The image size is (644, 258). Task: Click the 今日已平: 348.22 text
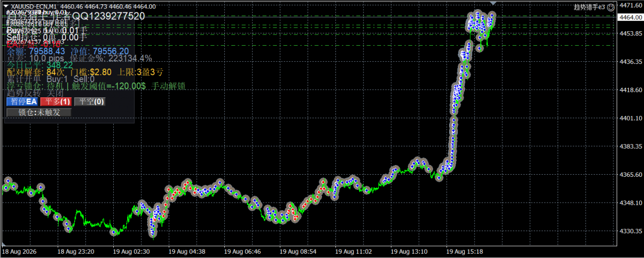pyautogui.click(x=40, y=65)
